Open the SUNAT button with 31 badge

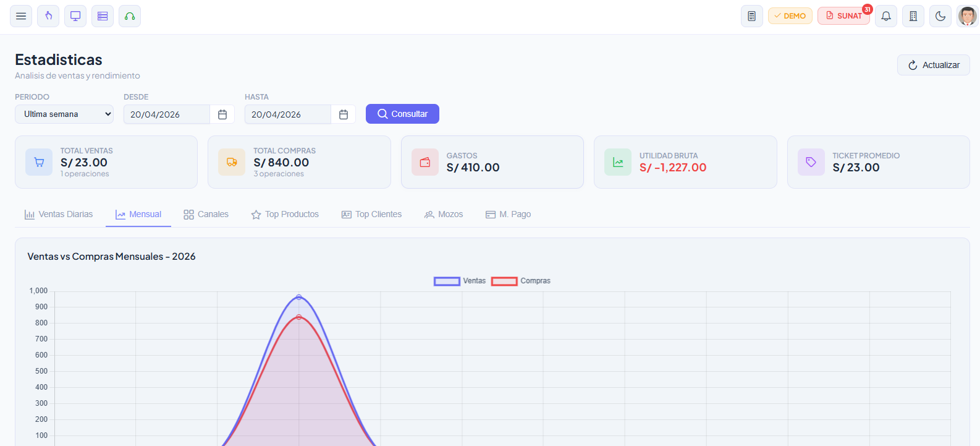(x=844, y=16)
